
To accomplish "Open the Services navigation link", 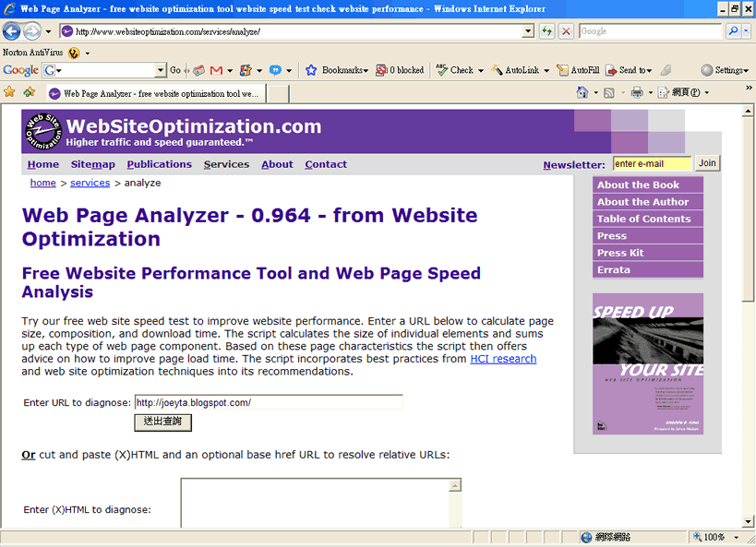I will 226,164.
